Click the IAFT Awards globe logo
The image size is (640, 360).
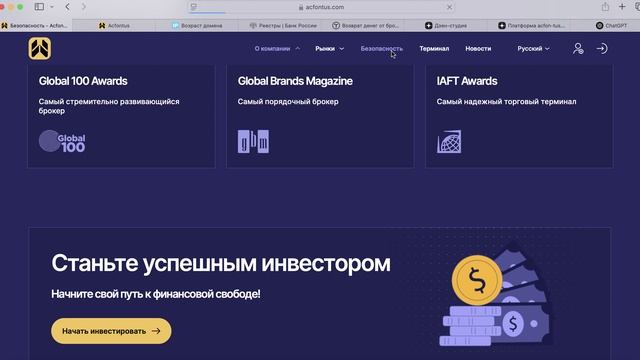(449, 142)
